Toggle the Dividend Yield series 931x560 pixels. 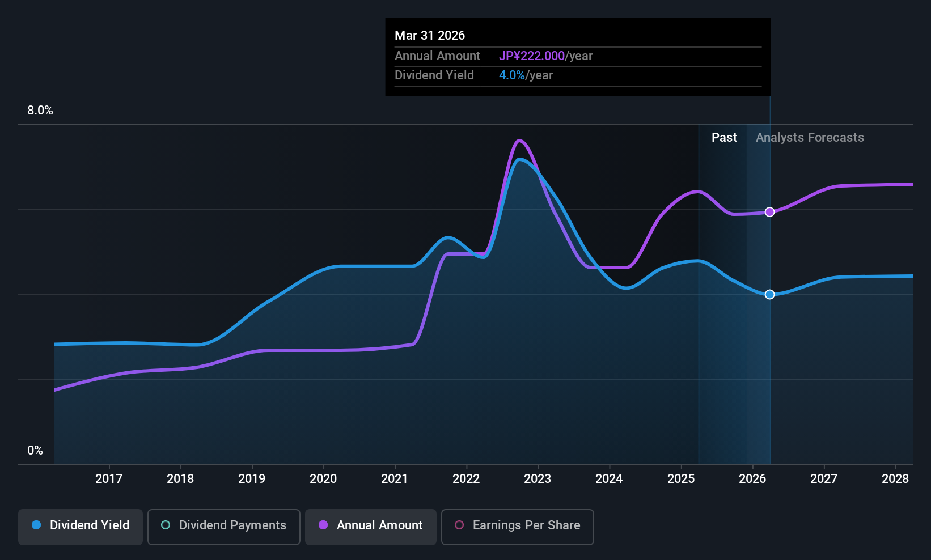[81, 526]
